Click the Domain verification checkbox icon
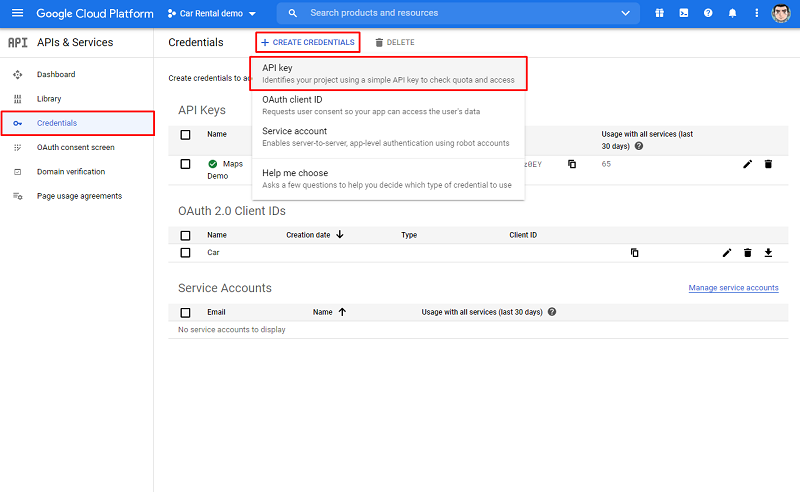 (x=18, y=172)
